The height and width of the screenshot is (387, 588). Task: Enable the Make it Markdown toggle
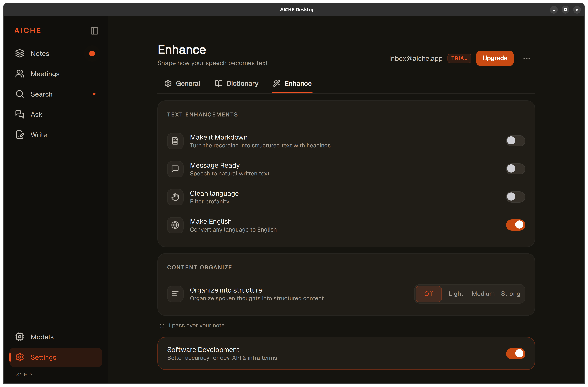(x=515, y=141)
